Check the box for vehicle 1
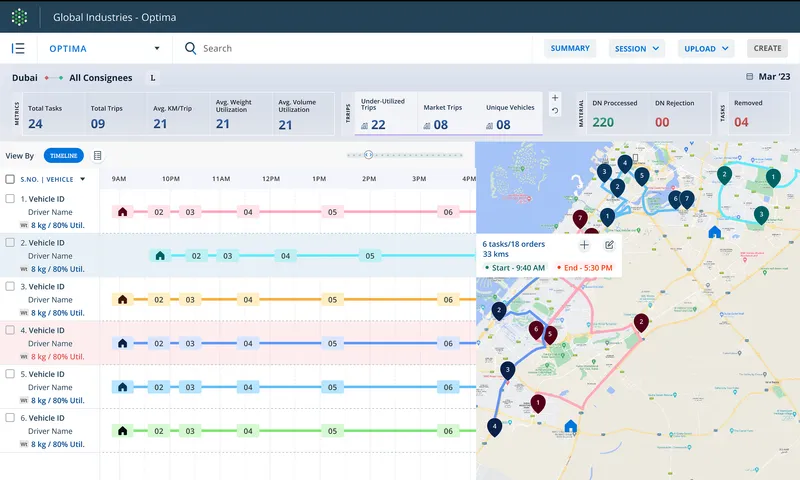The image size is (800, 480). pos(10,198)
